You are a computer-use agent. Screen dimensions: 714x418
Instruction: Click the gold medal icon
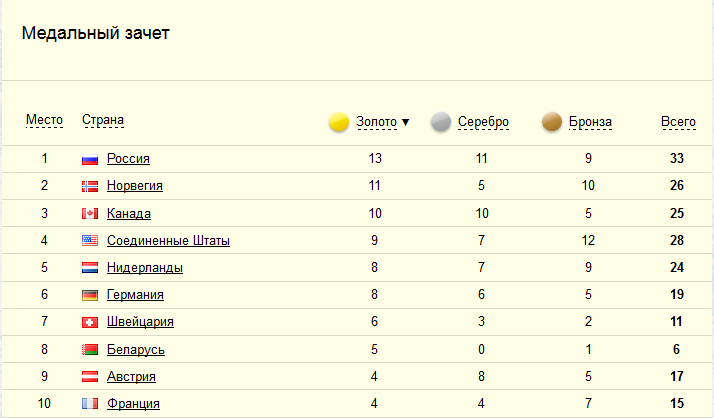[339, 122]
